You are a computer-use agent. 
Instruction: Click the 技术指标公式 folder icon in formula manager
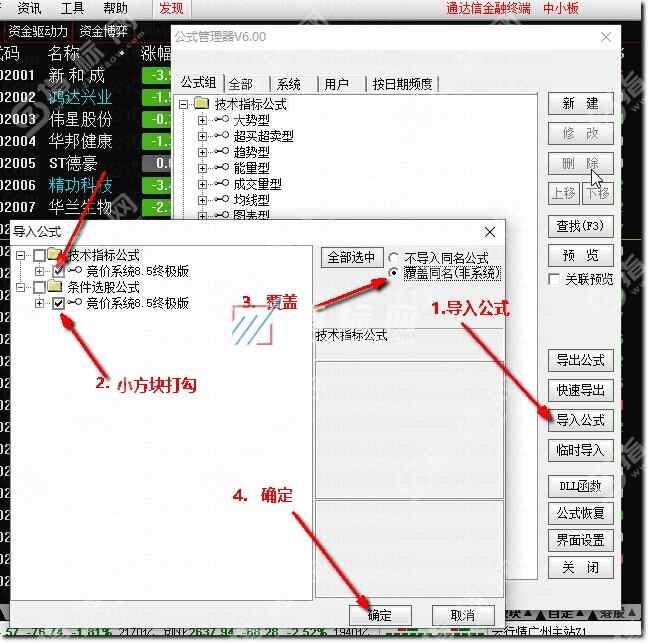[x=200, y=104]
